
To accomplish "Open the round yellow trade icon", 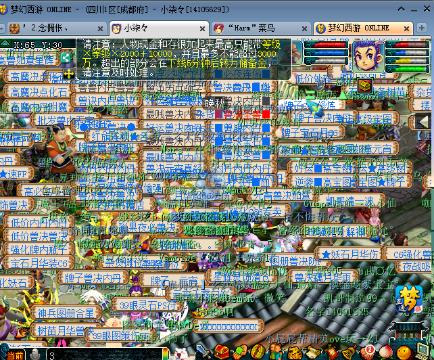I will tap(257, 352).
